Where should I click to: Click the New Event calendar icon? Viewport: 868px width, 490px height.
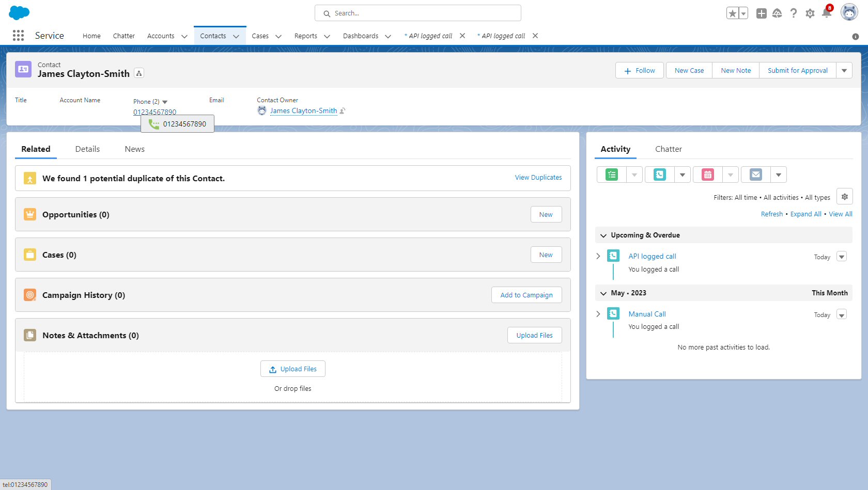[x=708, y=175]
